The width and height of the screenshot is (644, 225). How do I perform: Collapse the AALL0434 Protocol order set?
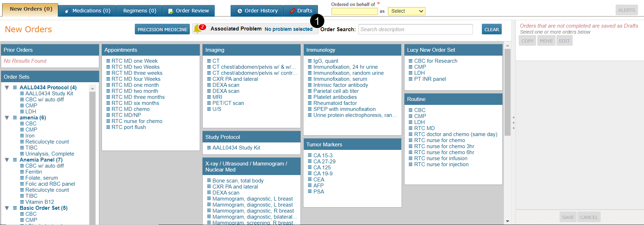[x=7, y=88]
